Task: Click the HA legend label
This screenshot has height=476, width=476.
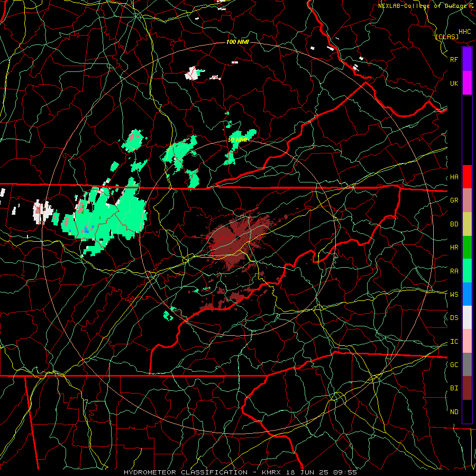Action: click(454, 177)
